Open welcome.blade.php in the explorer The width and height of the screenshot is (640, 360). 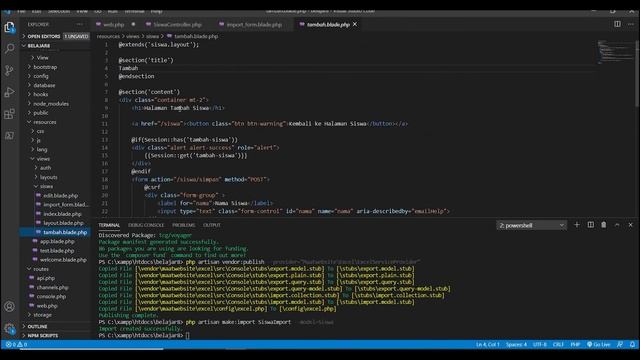(63, 260)
